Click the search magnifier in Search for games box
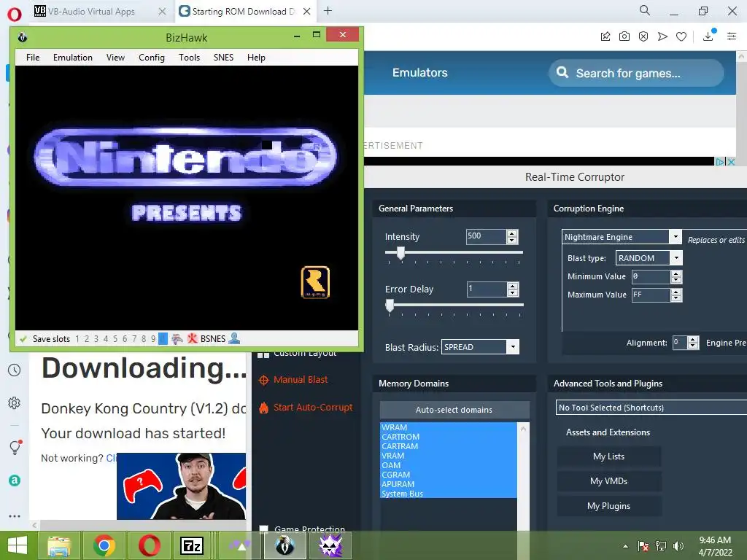 click(562, 72)
